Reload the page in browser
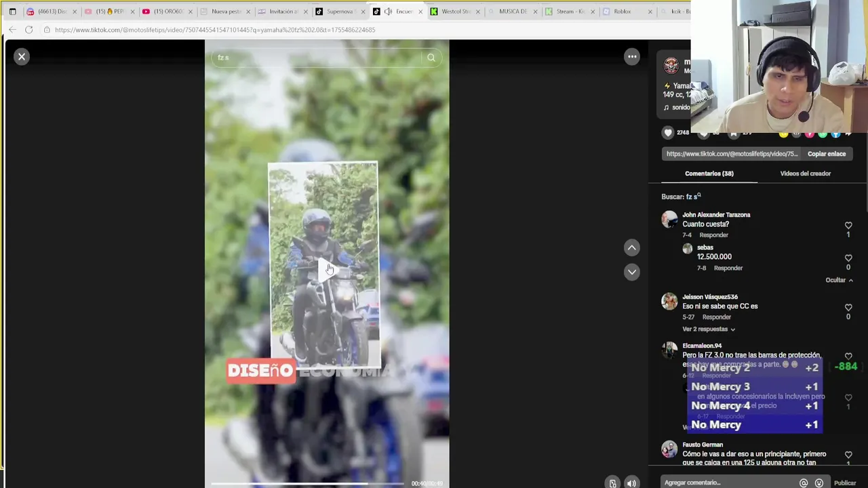This screenshot has width=868, height=488. [x=28, y=30]
